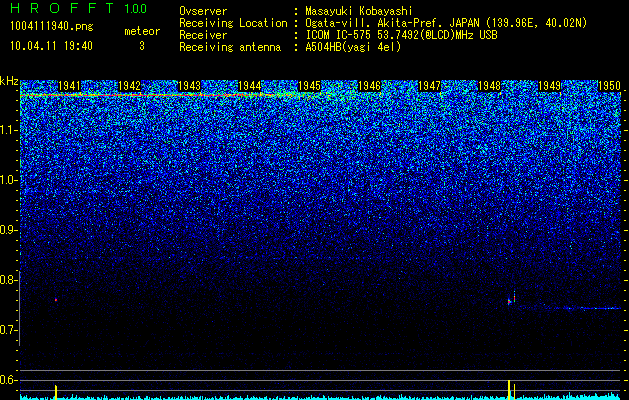Select the observer name Masayuki Kobayashi
Viewport: 629px width, 400px height.
click(359, 11)
